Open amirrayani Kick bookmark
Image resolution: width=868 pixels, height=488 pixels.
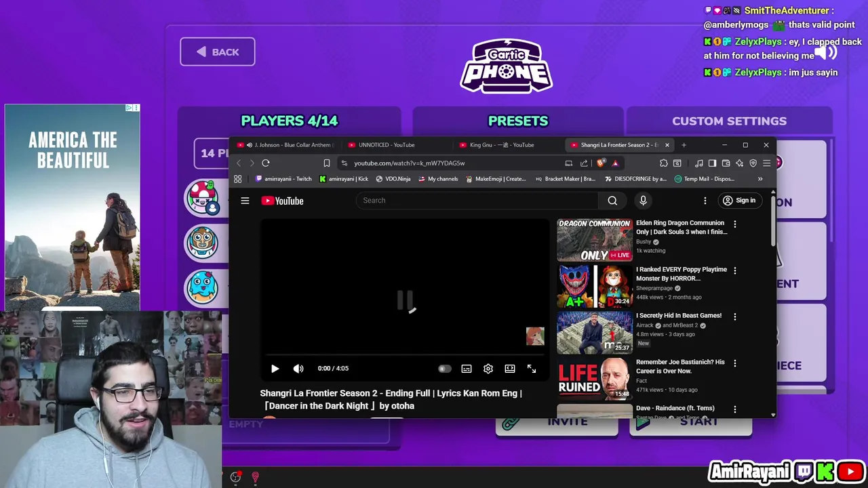click(344, 179)
